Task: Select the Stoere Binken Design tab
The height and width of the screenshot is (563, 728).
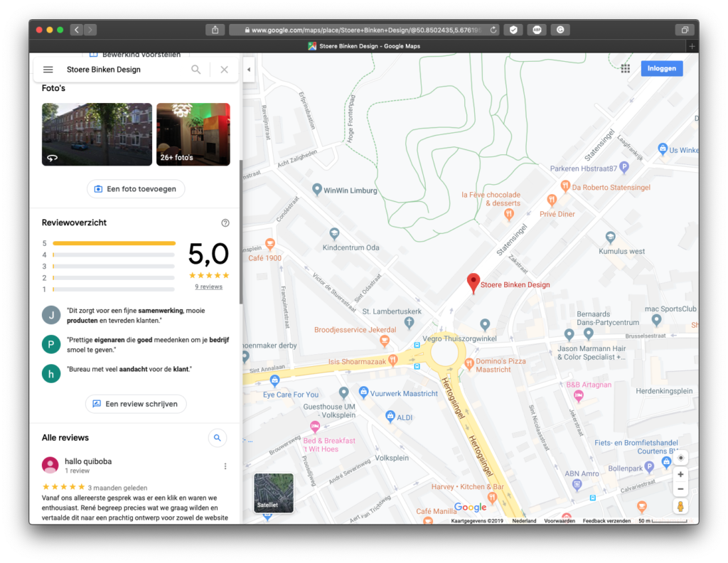Action: point(364,46)
